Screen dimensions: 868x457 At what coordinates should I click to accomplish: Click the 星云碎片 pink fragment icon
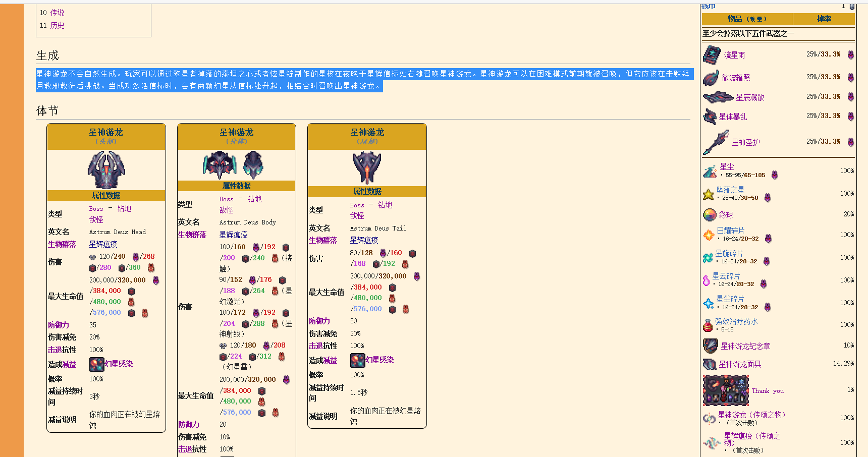pyautogui.click(x=706, y=280)
